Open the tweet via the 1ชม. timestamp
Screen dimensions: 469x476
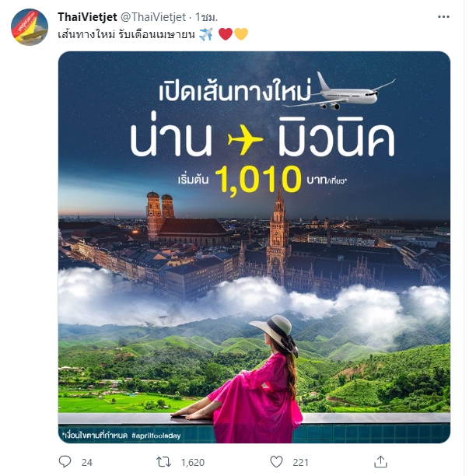206,17
